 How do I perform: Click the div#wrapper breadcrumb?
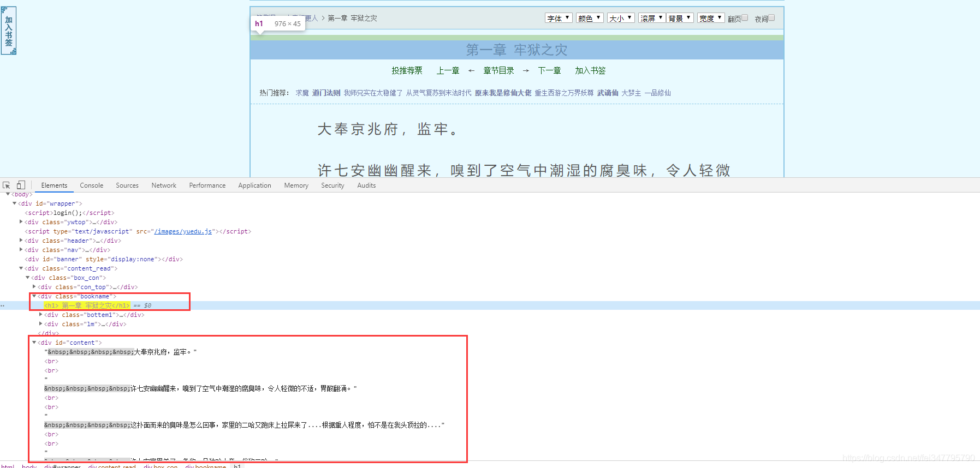pos(62,466)
